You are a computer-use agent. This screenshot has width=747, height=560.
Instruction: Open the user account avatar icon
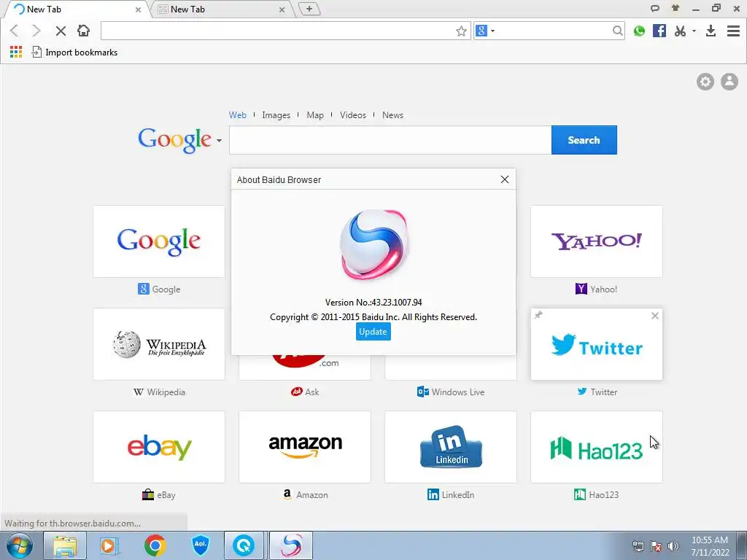pos(729,82)
